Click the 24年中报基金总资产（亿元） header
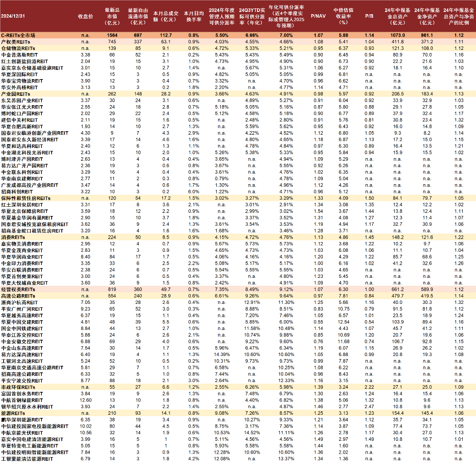The image size is (476, 462). [x=397, y=16]
